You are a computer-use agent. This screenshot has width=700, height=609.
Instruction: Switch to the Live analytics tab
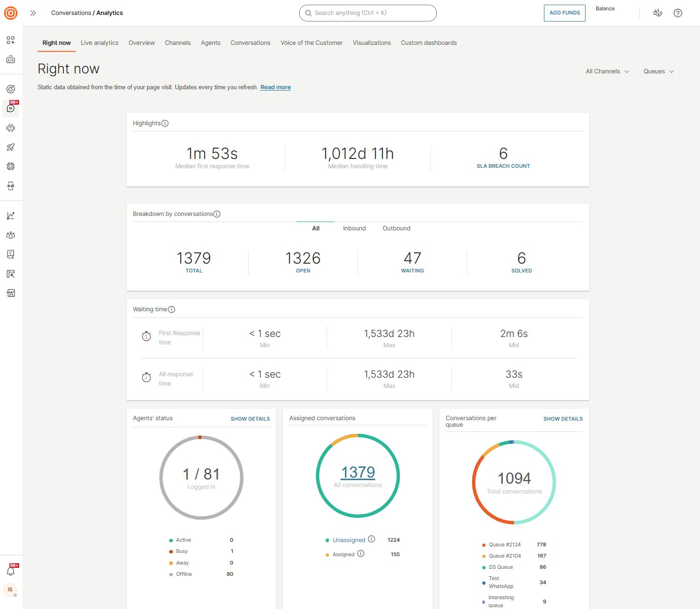[100, 43]
